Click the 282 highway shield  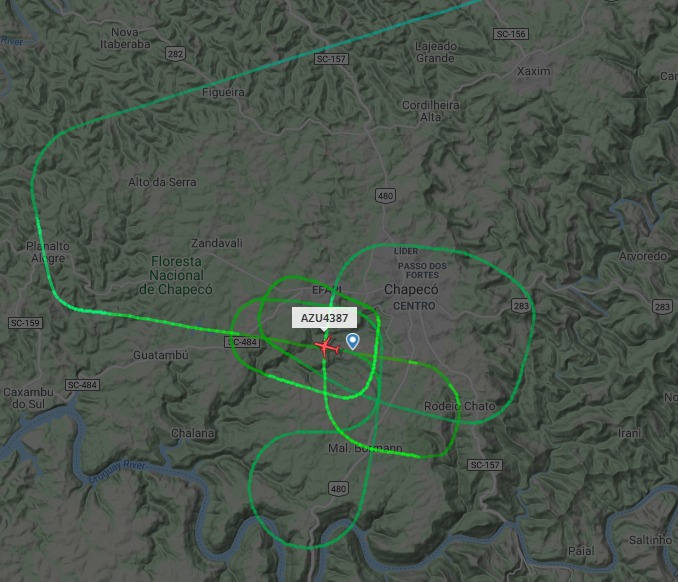click(x=175, y=54)
